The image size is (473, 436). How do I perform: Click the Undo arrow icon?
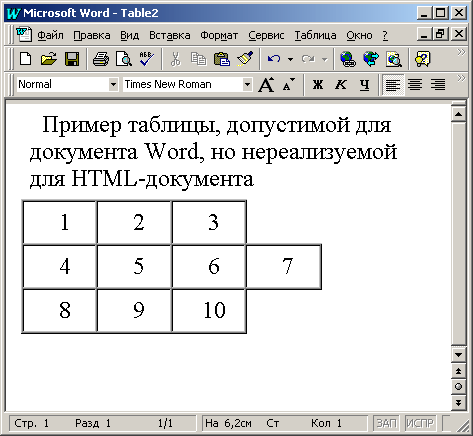pyautogui.click(x=274, y=59)
